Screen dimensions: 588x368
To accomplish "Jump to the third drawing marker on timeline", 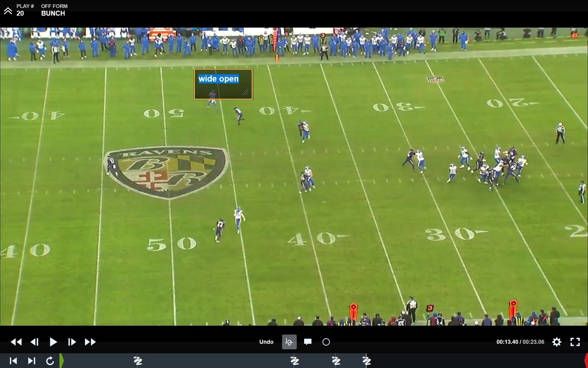I will pos(336,361).
